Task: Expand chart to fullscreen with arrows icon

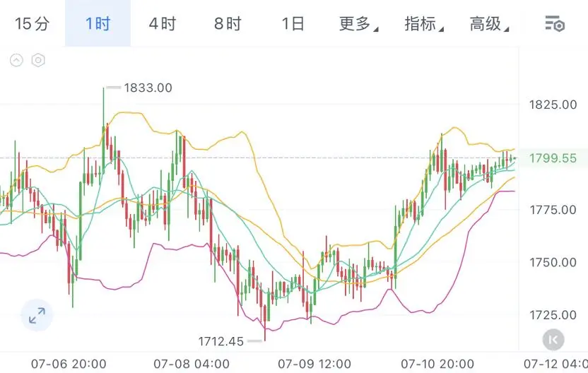Action: 37,316
